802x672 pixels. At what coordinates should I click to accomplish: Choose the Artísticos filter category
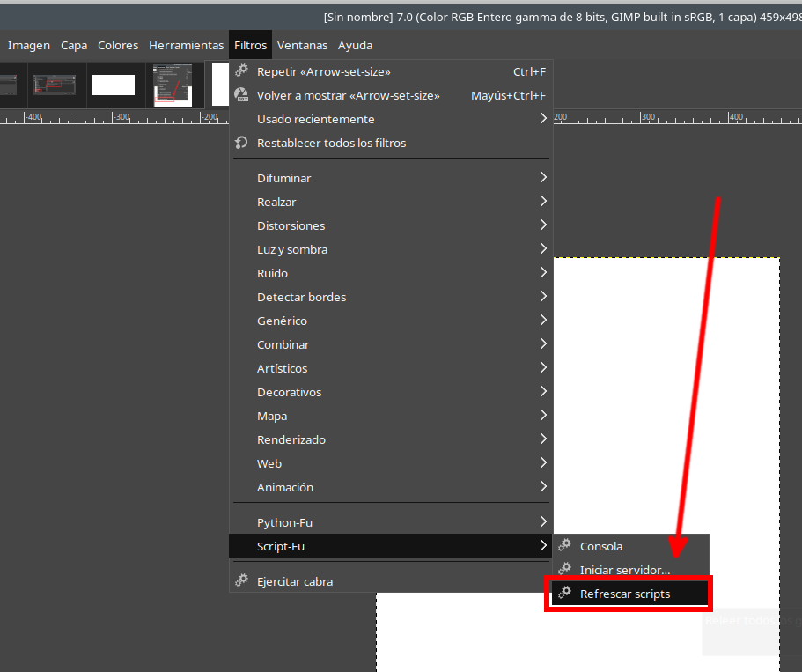click(x=283, y=368)
